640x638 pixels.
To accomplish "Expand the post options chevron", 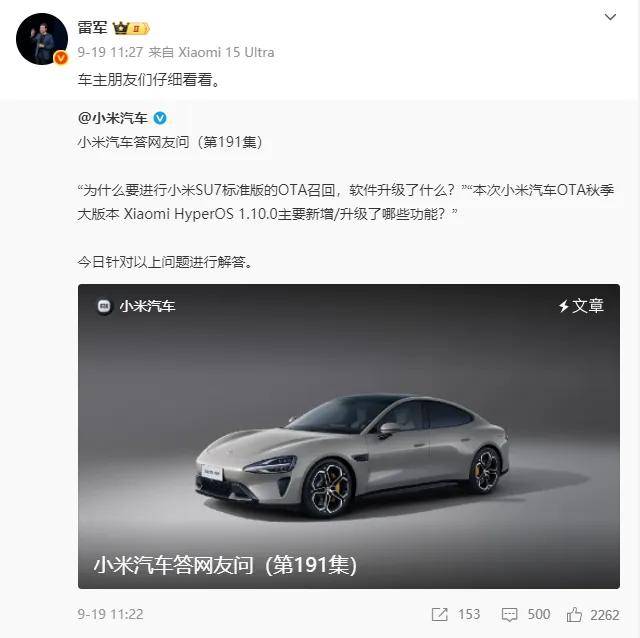I will coord(610,17).
